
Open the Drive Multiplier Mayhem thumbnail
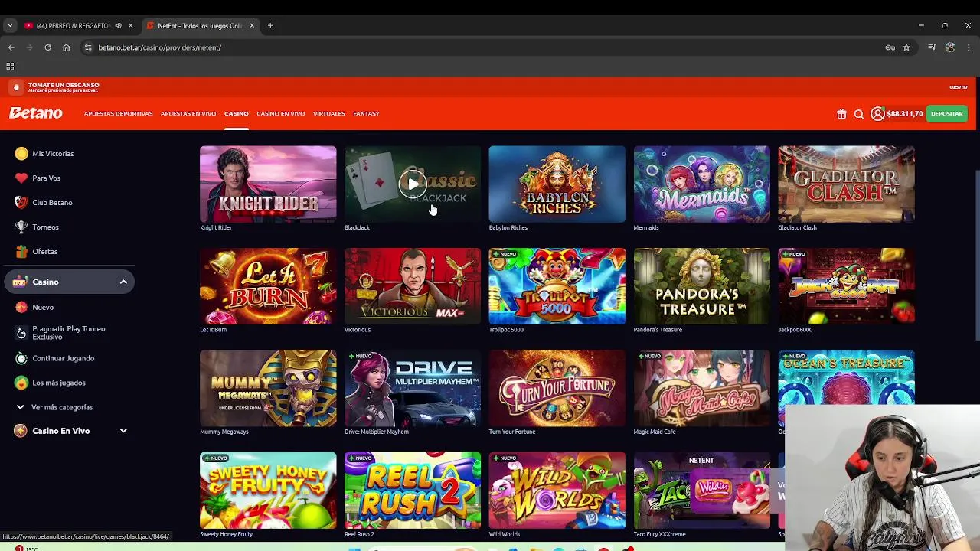point(413,388)
